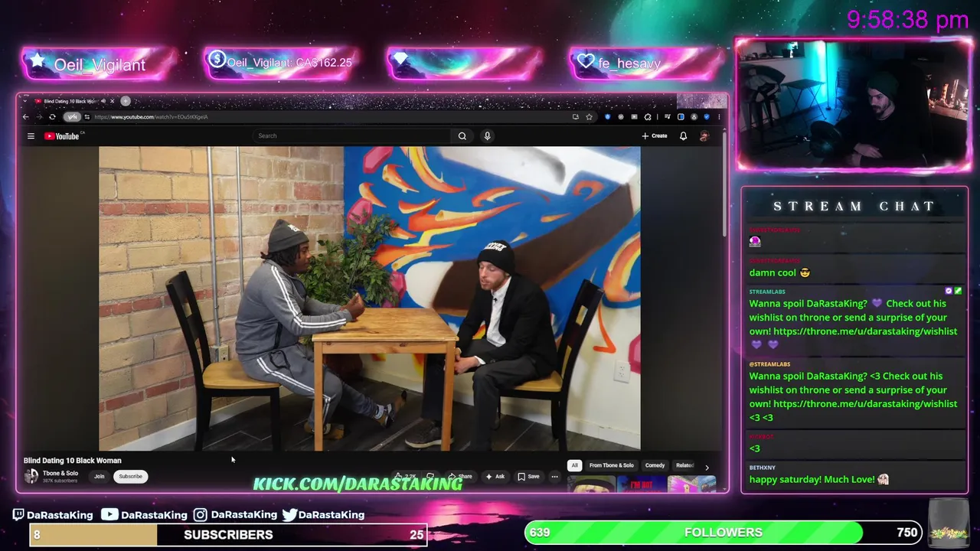Click the Create button
Screen dimensions: 980x551
pyautogui.click(x=655, y=136)
